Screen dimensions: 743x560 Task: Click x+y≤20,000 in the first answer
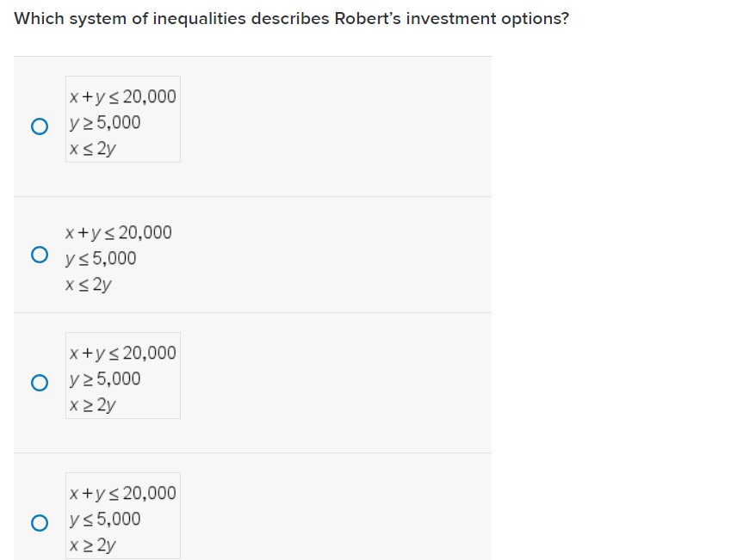click(122, 96)
